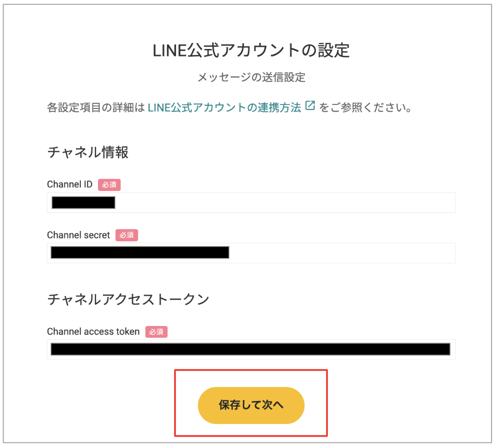Click the 必須 badge beside Channel access token
Image resolution: width=495 pixels, height=448 pixels.
click(x=156, y=332)
